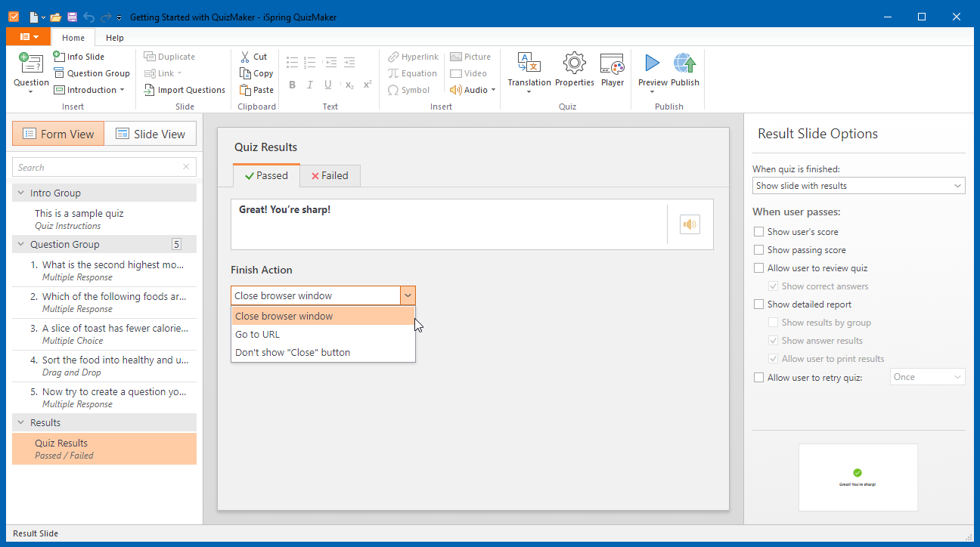Click the Publish globe icon
Viewport: 980px width, 547px height.
click(684, 64)
